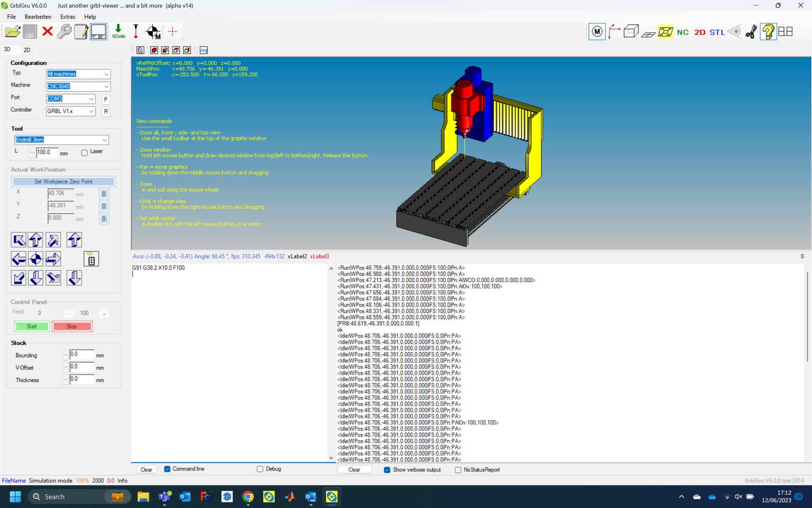Check the Debug checkbox
812x508 pixels.
coord(260,469)
